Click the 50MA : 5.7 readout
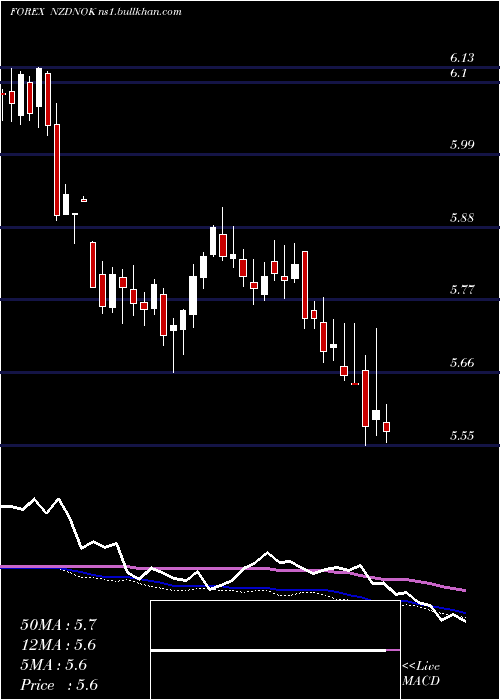The height and width of the screenshot is (700, 500). 58,625
